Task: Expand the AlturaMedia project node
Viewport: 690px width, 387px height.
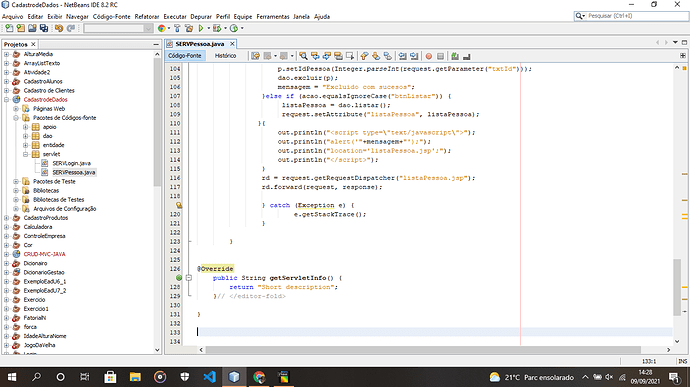Action: 7,54
